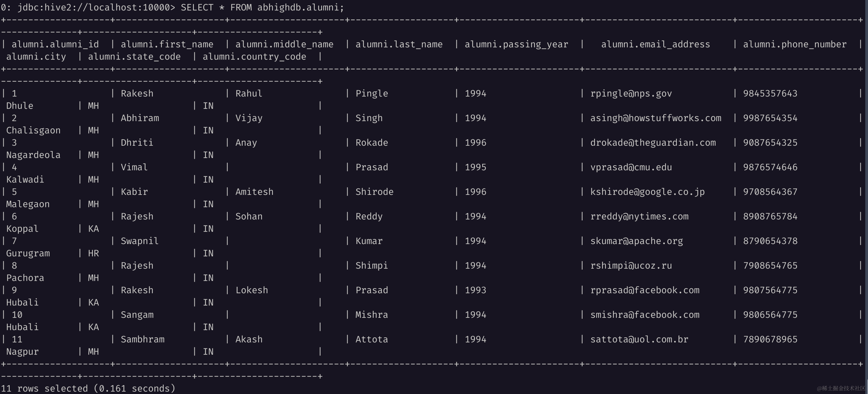Click middle name Amitesh
This screenshot has height=394, width=868.
254,192
